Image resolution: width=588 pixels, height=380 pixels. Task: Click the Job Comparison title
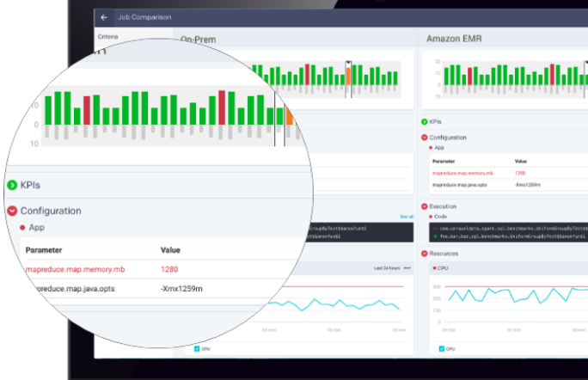[x=144, y=17]
